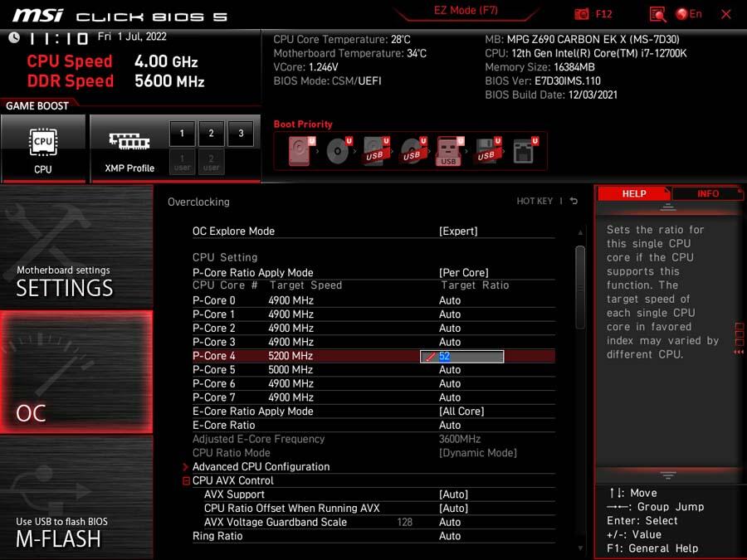Click the Adjusted E-Core Frequency 3600MHz value
The width and height of the screenshot is (747, 560).
pyautogui.click(x=460, y=439)
